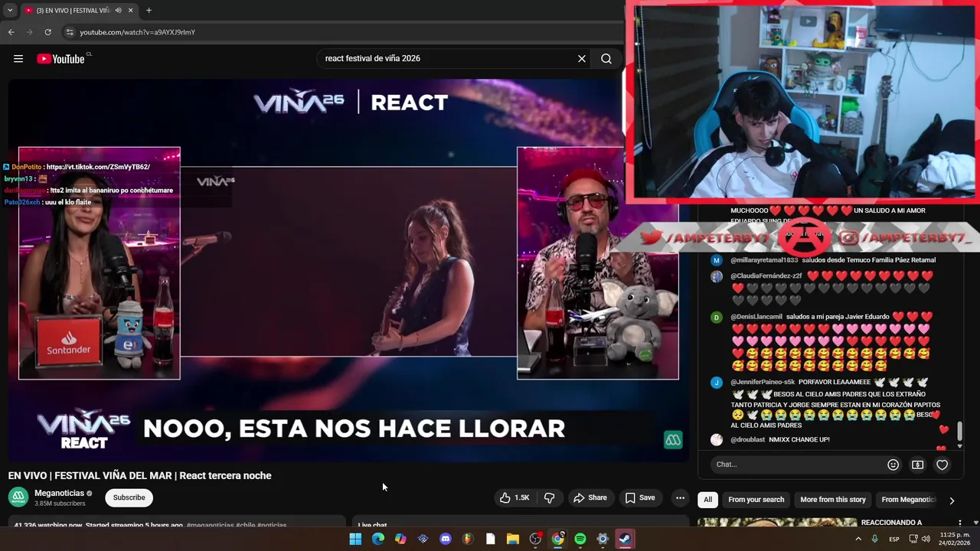Open the Super Chat purchase button
Image resolution: width=980 pixels, height=551 pixels.
tap(917, 465)
